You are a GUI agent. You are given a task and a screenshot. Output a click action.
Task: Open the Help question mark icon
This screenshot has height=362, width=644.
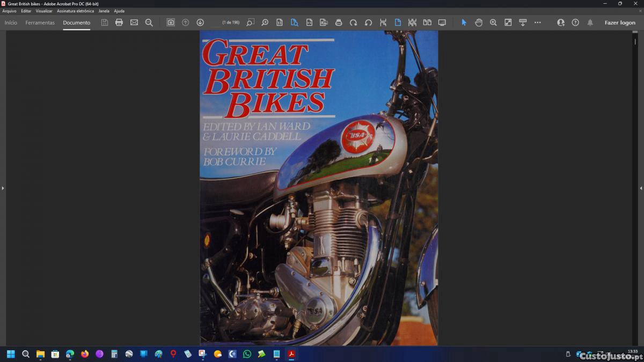[x=575, y=23]
